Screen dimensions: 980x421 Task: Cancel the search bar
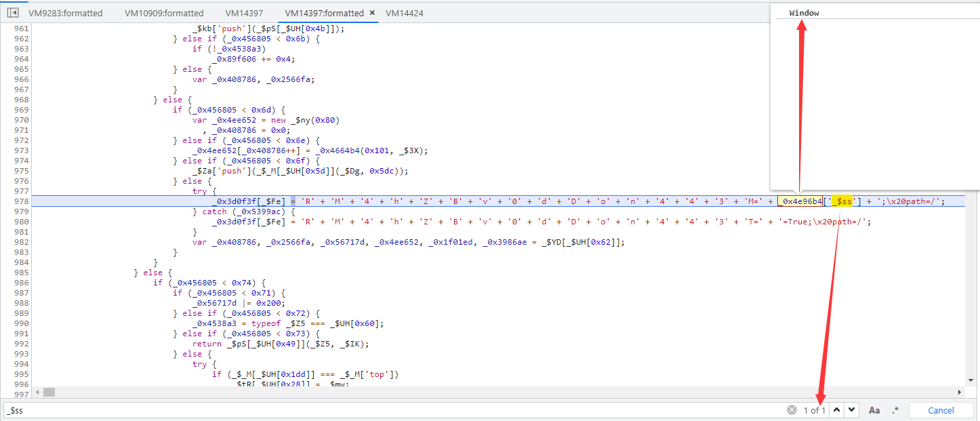click(941, 410)
